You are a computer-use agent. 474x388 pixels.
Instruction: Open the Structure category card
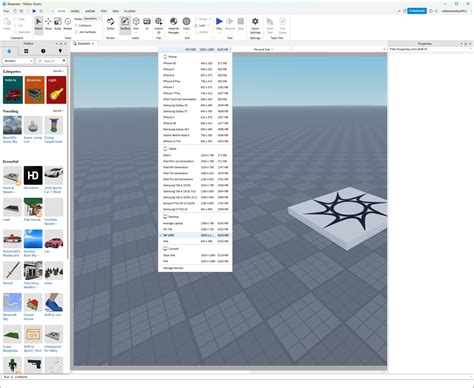click(x=34, y=90)
